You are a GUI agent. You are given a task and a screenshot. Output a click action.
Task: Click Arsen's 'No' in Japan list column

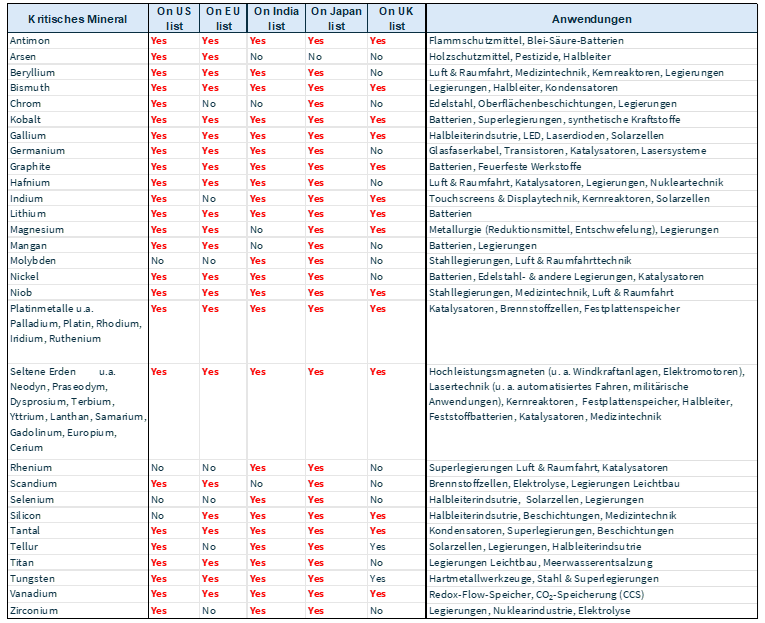click(315, 57)
